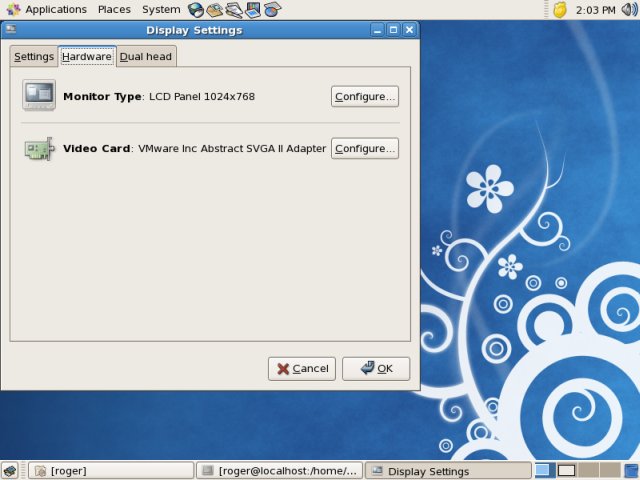Confirm the dialog with OK
Viewport: 640px width, 480px height.
376,368
